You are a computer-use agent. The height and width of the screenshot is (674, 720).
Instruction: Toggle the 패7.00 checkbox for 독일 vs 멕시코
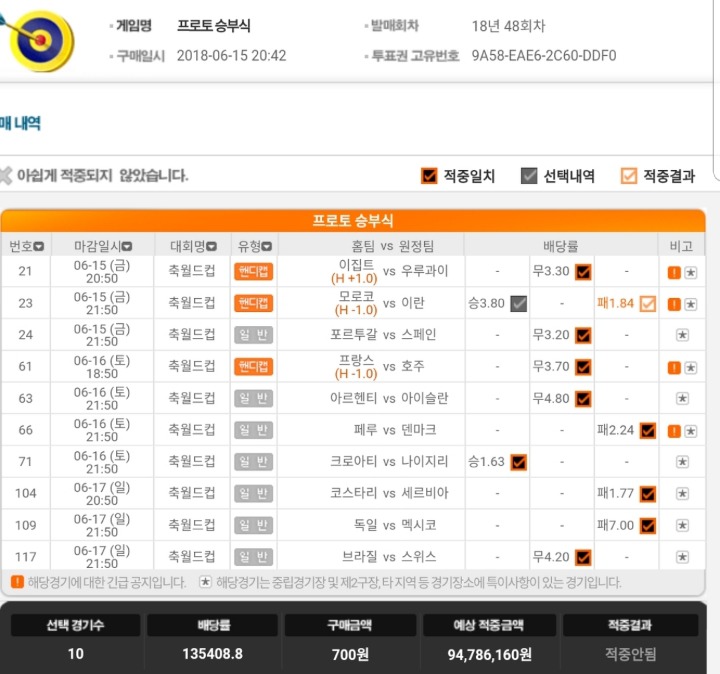648,525
